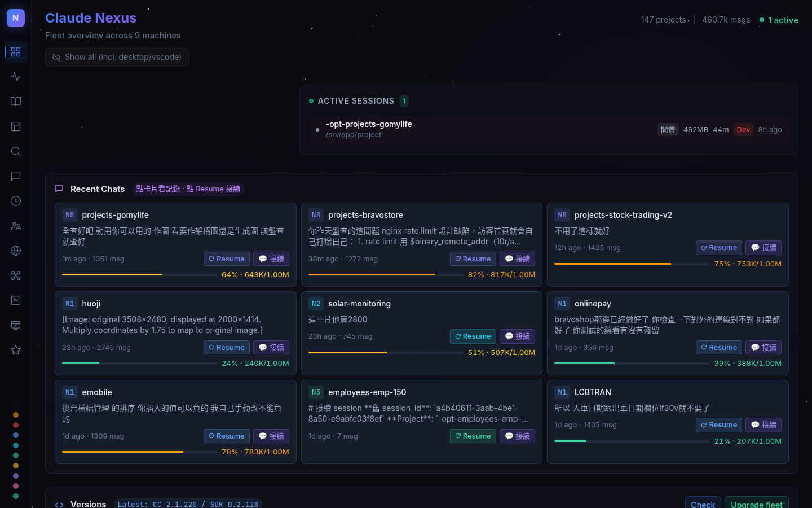Resume the huoji chat
This screenshot has height=508, width=812.
click(227, 348)
